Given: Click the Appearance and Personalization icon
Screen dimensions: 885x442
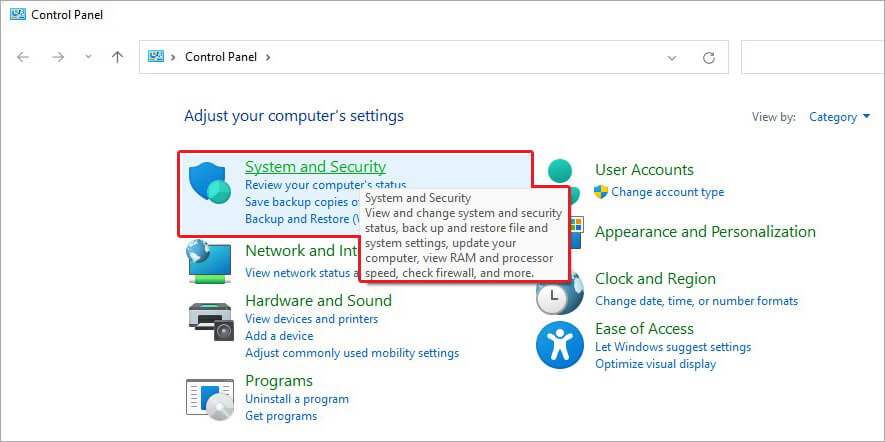Looking at the screenshot, I should click(576, 231).
